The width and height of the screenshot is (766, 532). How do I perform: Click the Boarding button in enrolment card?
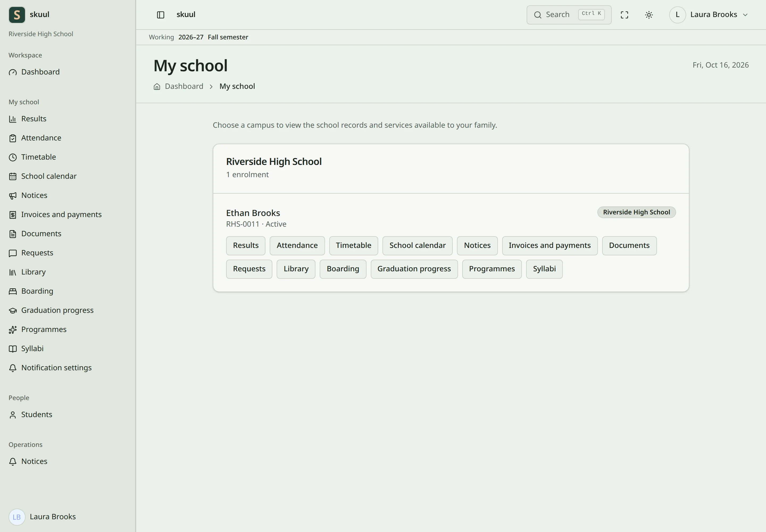(x=343, y=269)
